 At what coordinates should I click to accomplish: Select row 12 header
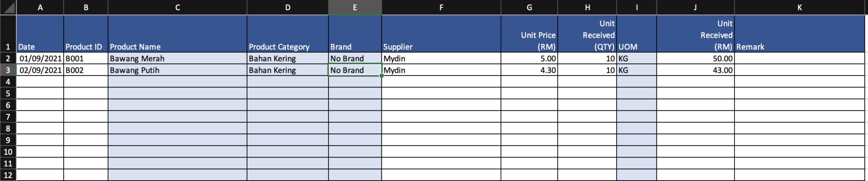coord(8,175)
